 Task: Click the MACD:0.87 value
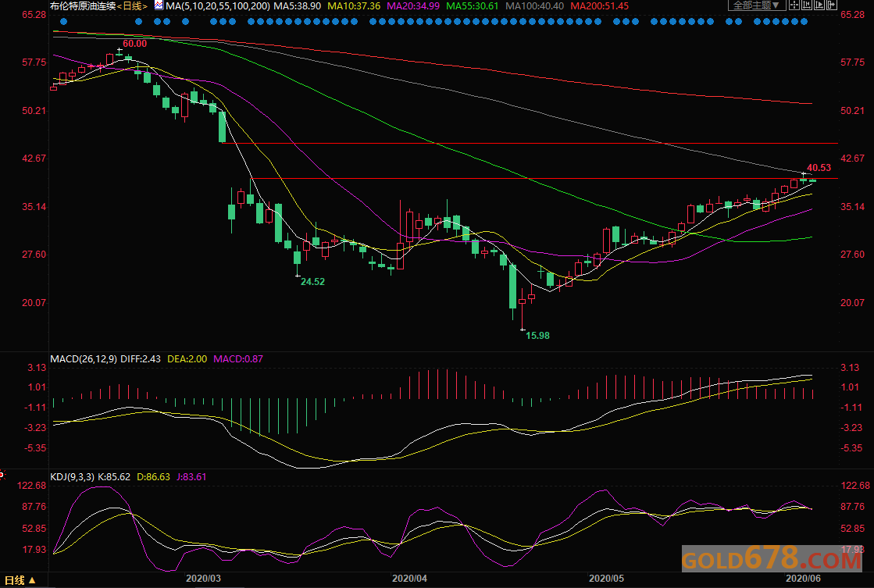point(238,359)
